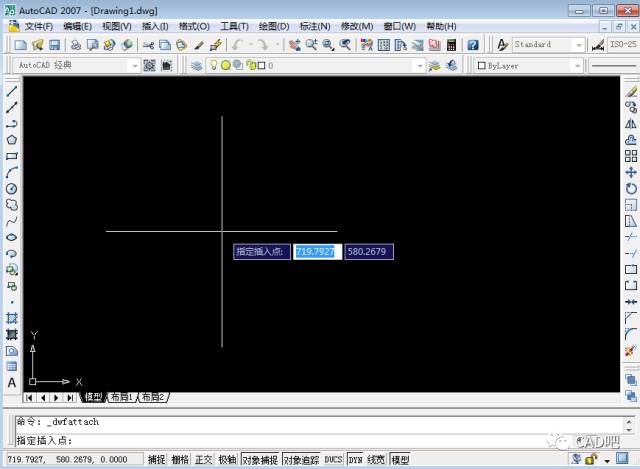Switch to the 布局1 layout tab

(x=121, y=397)
